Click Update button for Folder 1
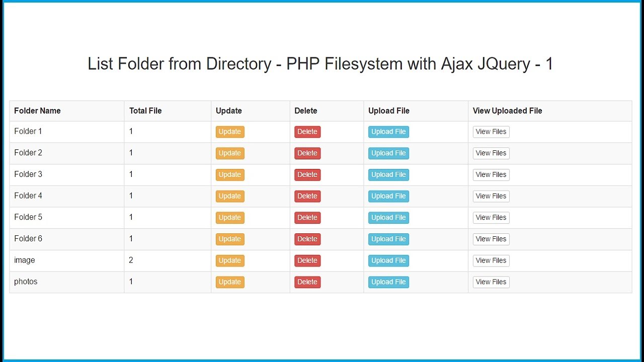644x362 pixels. tap(230, 132)
